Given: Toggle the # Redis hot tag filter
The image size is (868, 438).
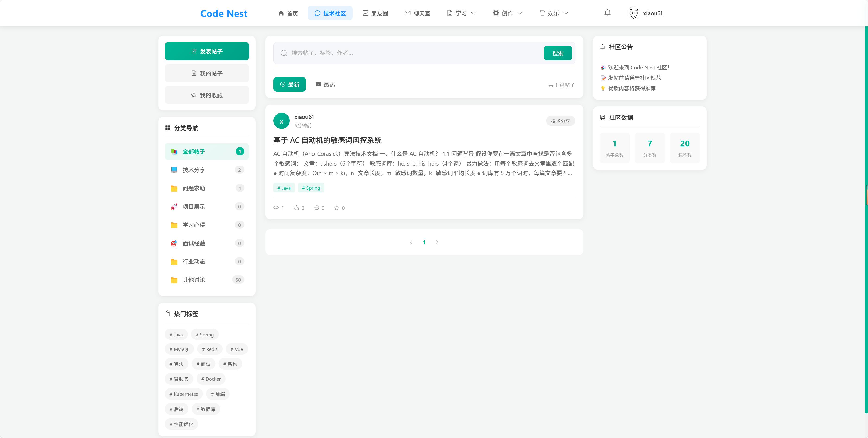Looking at the screenshot, I should point(210,349).
